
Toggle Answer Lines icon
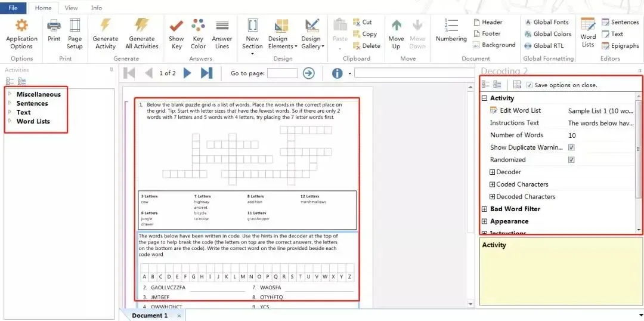click(222, 26)
